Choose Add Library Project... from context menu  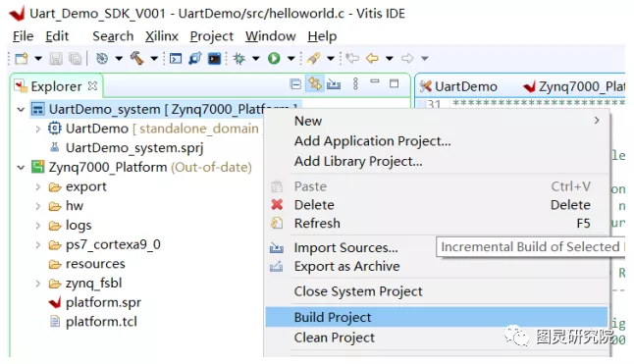(x=437, y=161)
